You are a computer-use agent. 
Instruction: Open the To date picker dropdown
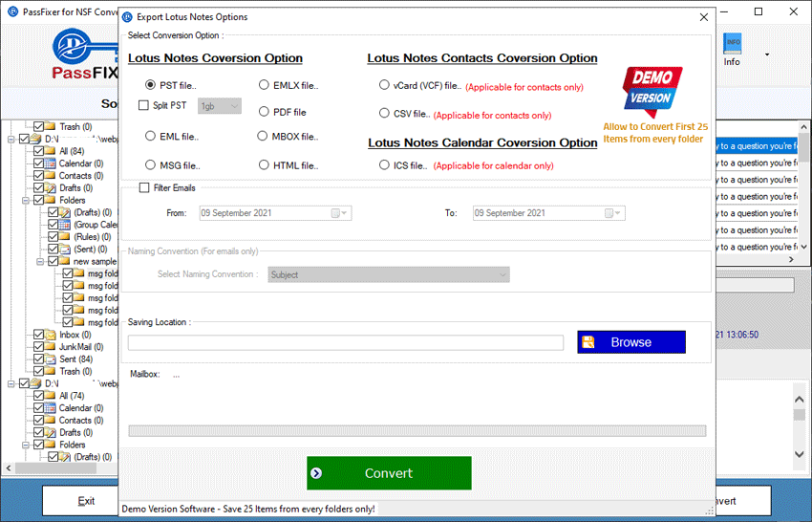(617, 213)
